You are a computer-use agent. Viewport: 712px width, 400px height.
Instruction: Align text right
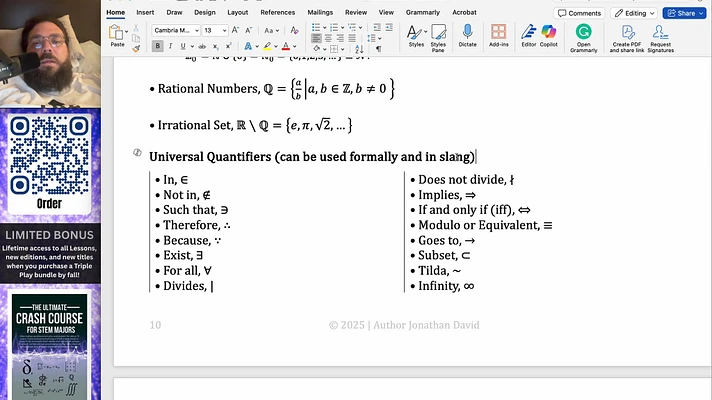click(x=340, y=38)
